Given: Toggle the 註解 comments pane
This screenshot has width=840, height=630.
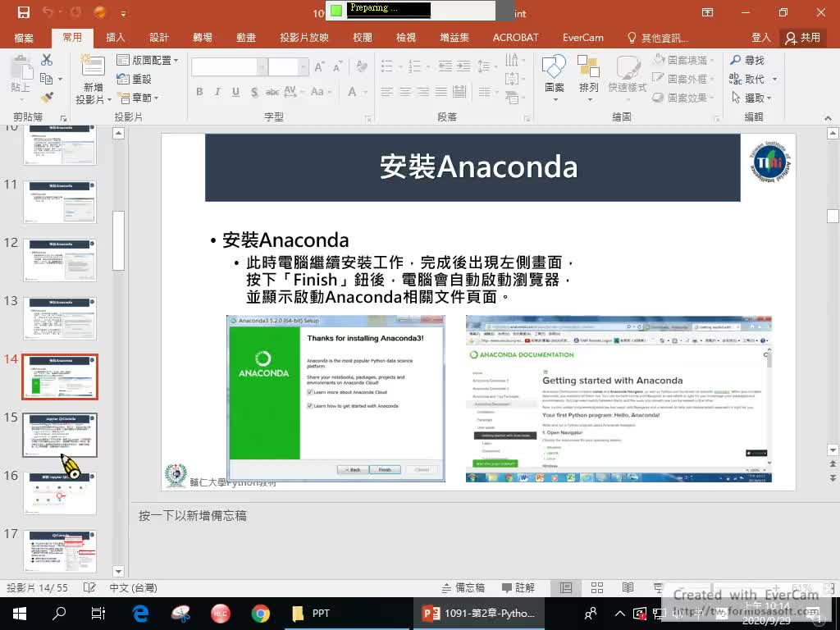Looking at the screenshot, I should point(518,587).
